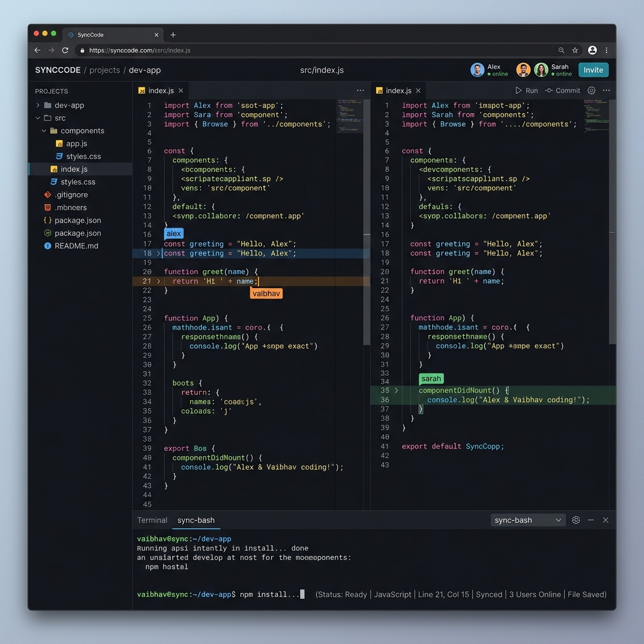Image resolution: width=644 pixels, height=644 pixels.
Task: Click the package.json with braces icon
Action: 48,220
